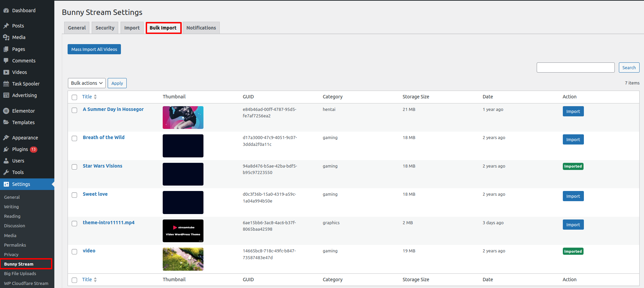
Task: Open the Bulk actions dropdown
Action: pyautogui.click(x=87, y=83)
